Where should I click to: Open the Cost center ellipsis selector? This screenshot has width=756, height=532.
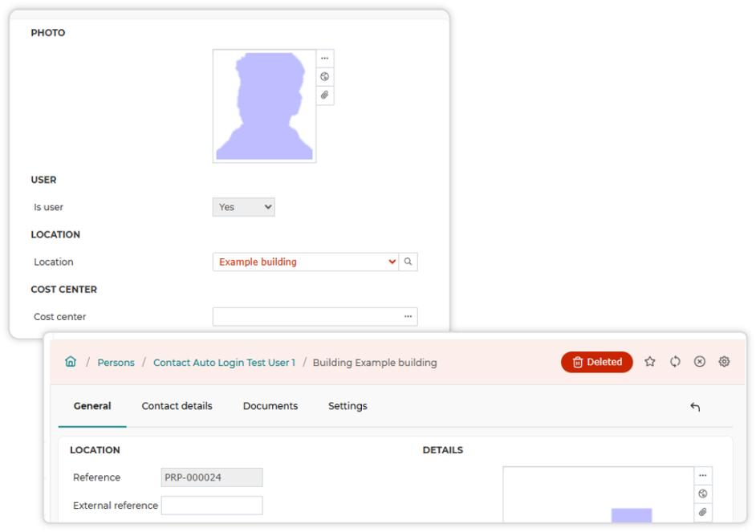coord(408,317)
